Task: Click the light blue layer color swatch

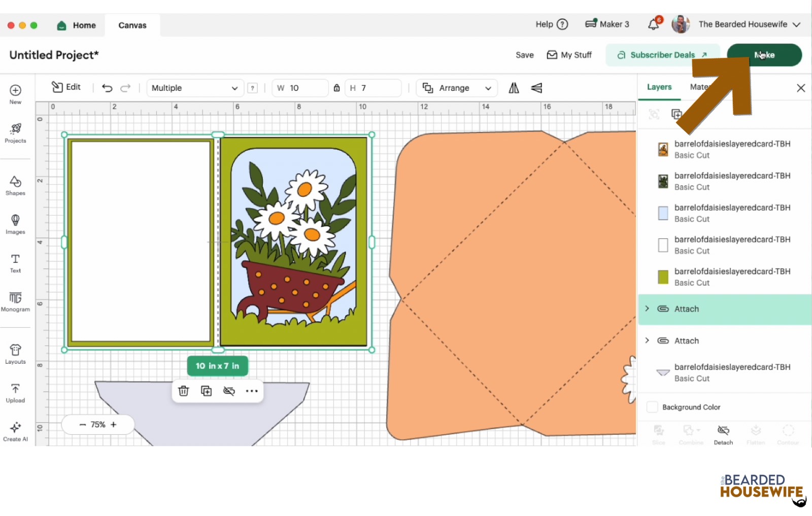Action: (x=663, y=213)
